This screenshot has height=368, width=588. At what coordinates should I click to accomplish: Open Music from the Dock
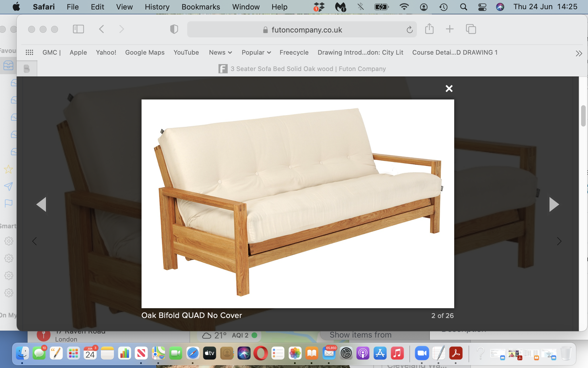[398, 354]
